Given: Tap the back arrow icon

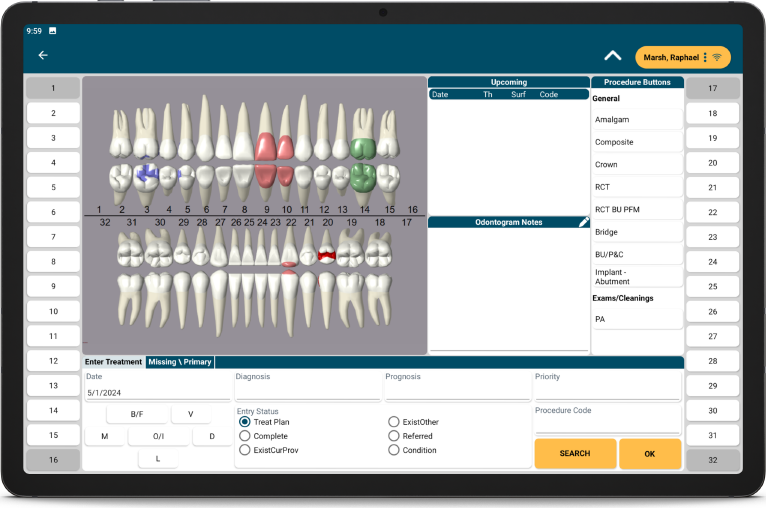Looking at the screenshot, I should click(43, 55).
